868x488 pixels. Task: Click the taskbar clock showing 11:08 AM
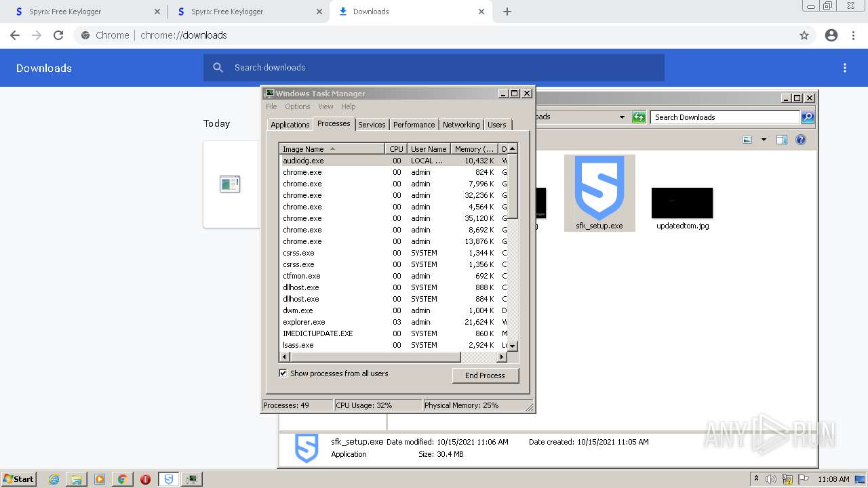coord(833,479)
